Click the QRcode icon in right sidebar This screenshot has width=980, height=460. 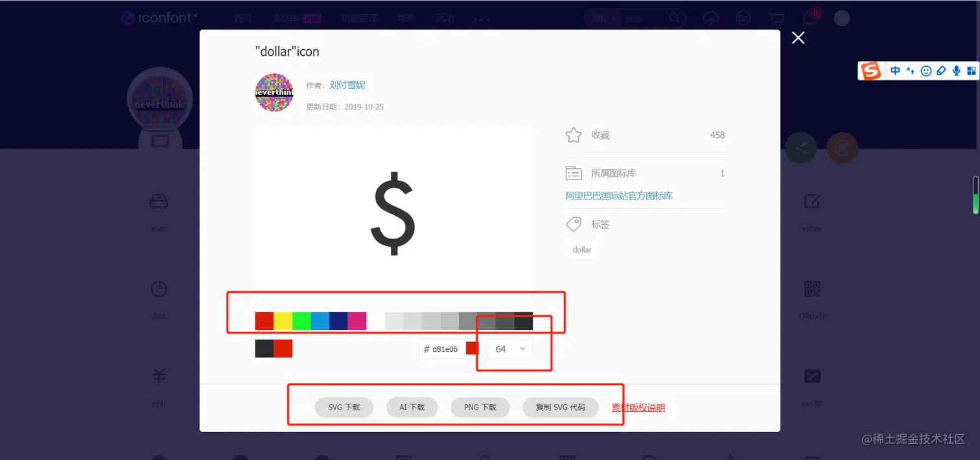click(x=812, y=289)
